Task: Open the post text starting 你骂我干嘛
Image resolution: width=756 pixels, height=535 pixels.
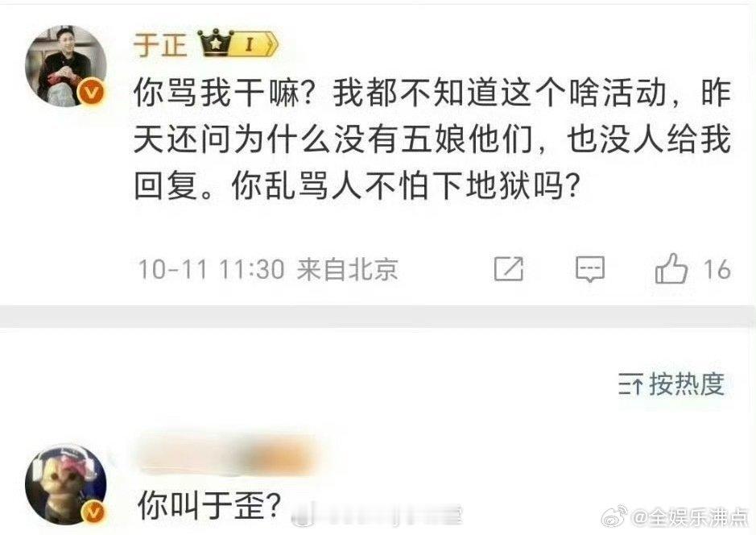Action: [432, 139]
